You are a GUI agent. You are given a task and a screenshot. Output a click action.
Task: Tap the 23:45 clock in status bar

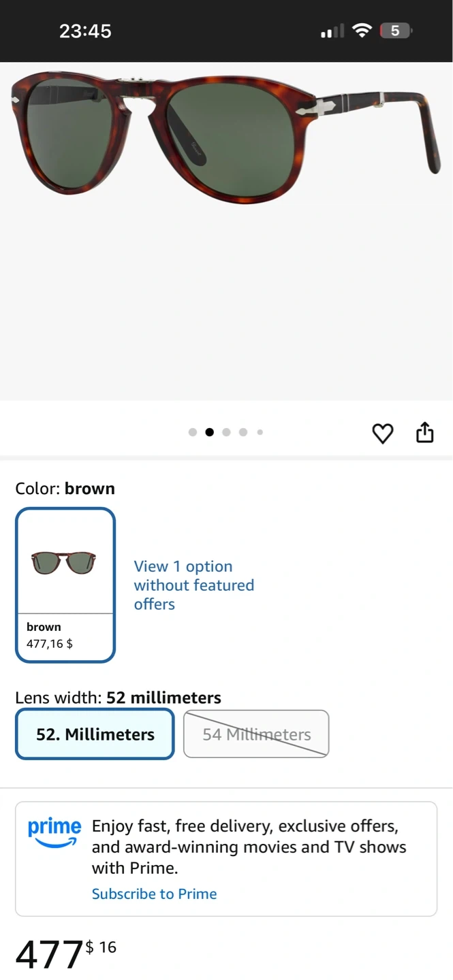pos(85,31)
